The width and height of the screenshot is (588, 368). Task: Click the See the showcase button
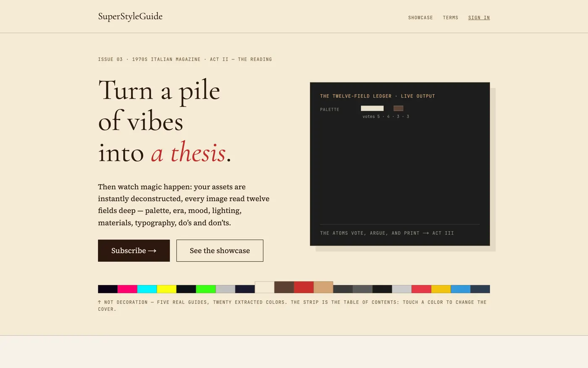pos(220,251)
